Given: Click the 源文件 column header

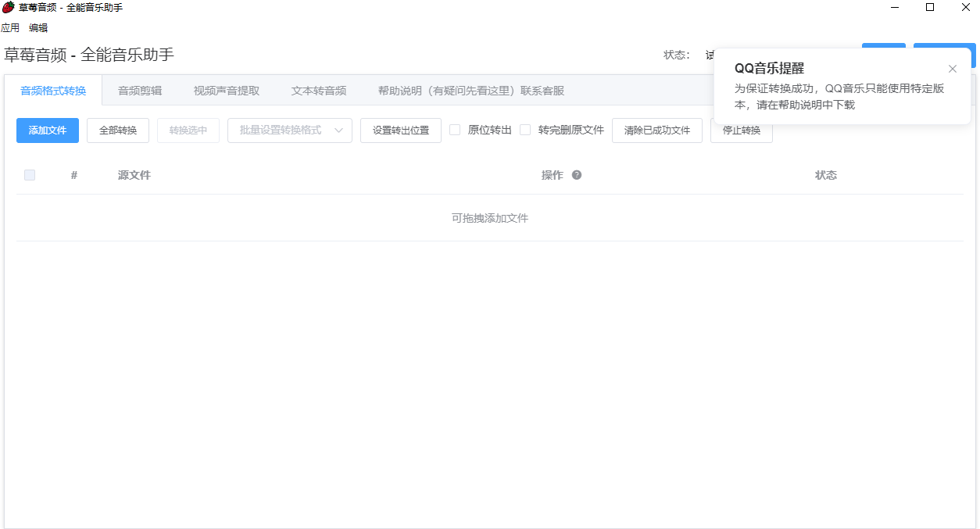Looking at the screenshot, I should [134, 175].
